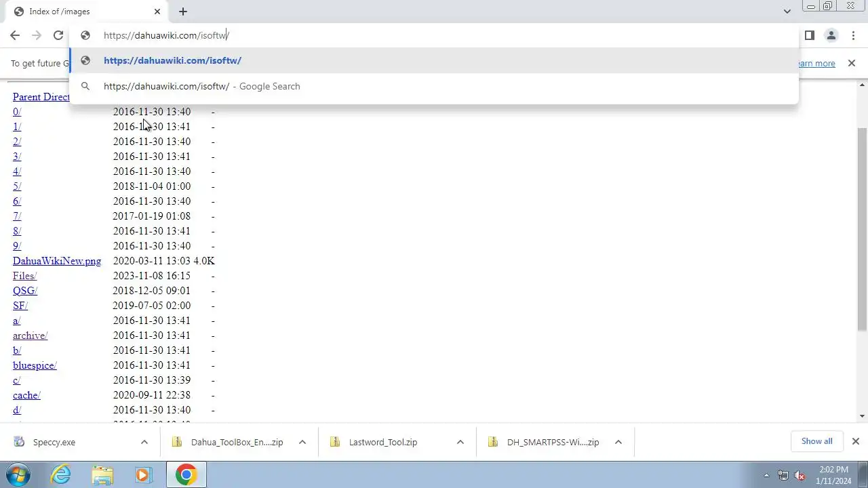Open the 6/ directory link
Screen dimensions: 868x488
pos(17,201)
